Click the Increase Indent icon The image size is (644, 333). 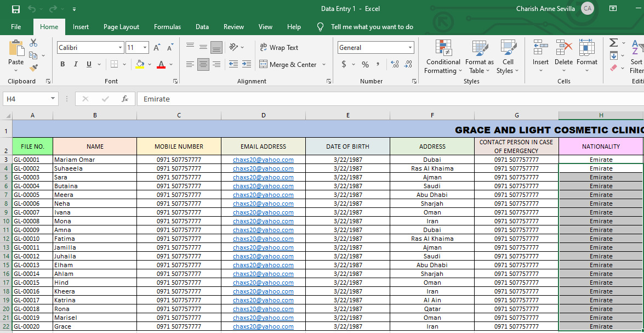point(247,64)
